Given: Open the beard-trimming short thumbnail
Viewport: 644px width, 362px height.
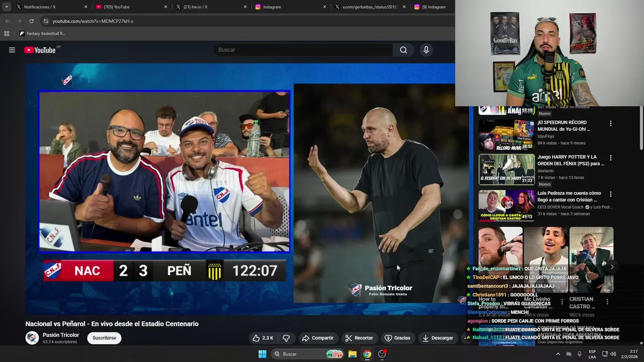Looking at the screenshot, I should pos(500,259).
